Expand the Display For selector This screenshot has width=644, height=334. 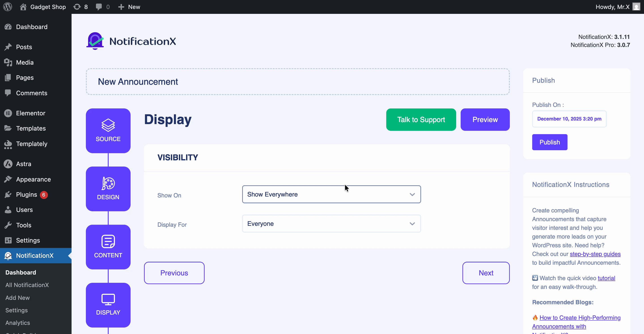point(331,224)
